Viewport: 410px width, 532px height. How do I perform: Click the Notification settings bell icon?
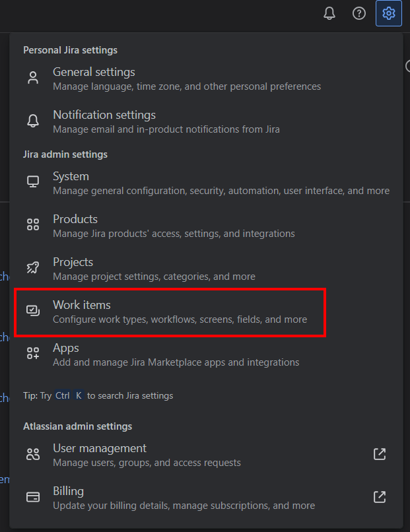click(33, 121)
